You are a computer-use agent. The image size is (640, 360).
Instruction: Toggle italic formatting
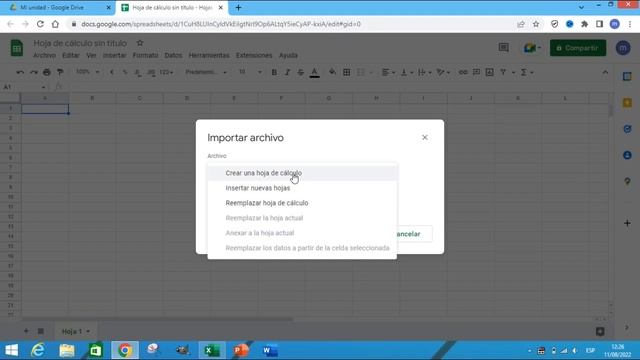click(x=287, y=72)
